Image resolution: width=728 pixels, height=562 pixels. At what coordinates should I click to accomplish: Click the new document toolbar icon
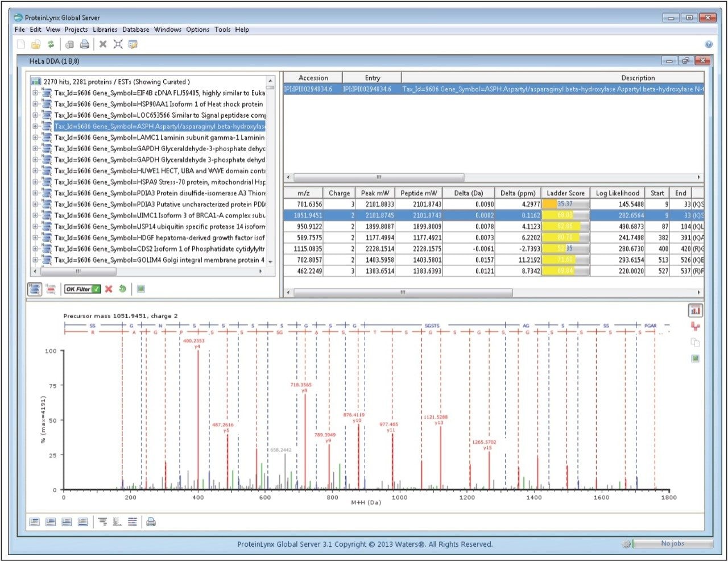point(21,44)
